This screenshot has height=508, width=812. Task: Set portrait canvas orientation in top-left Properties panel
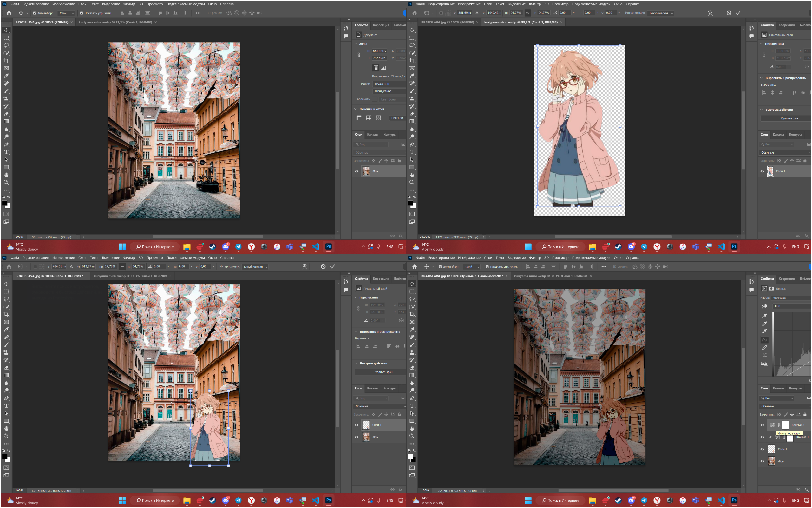[376, 68]
